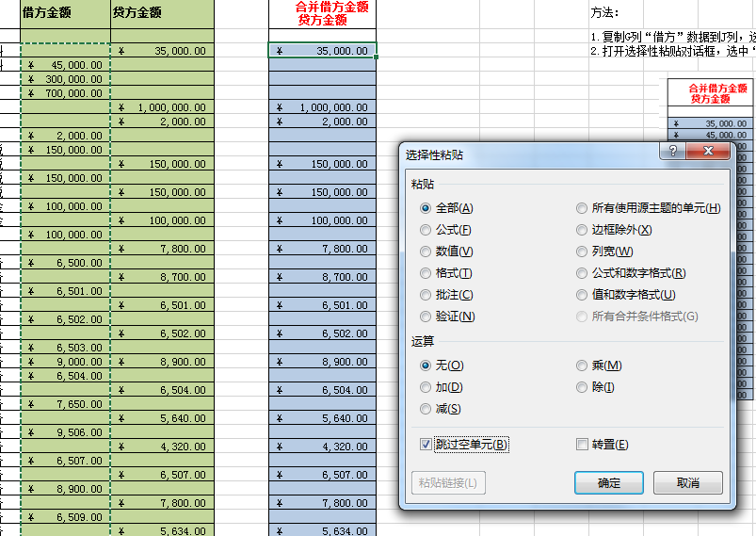Select debit cell ¥ 6,500.00
Screen dimensions: 756x536
66,263
